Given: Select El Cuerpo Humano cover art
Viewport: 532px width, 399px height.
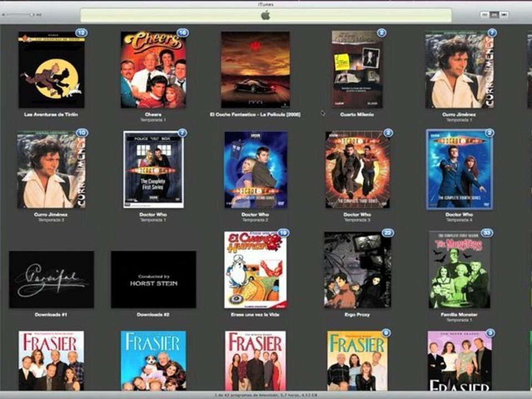Looking at the screenshot, I should coord(255,270).
